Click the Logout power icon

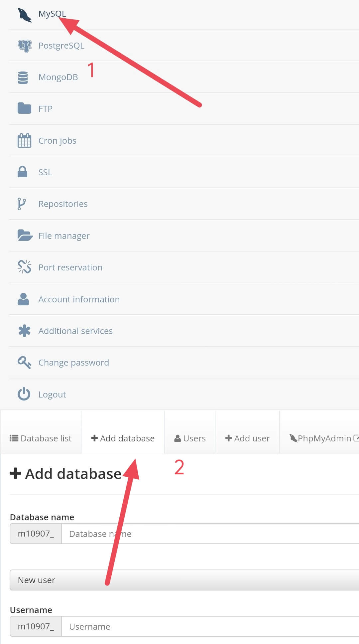(24, 394)
